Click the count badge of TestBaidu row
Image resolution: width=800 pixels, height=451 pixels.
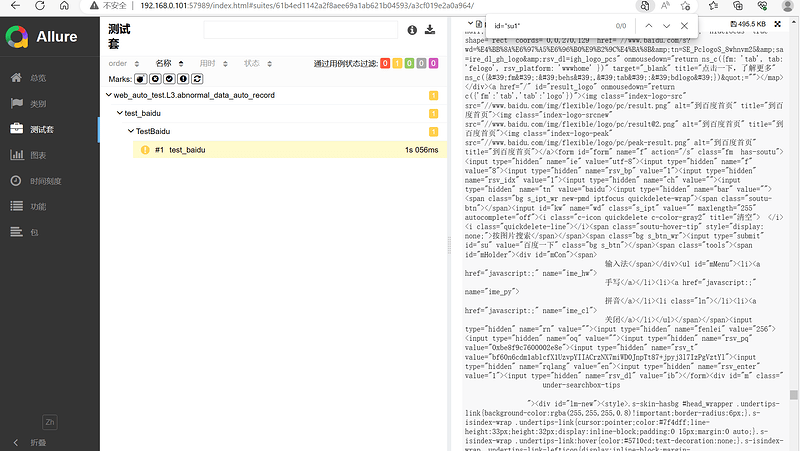click(433, 132)
